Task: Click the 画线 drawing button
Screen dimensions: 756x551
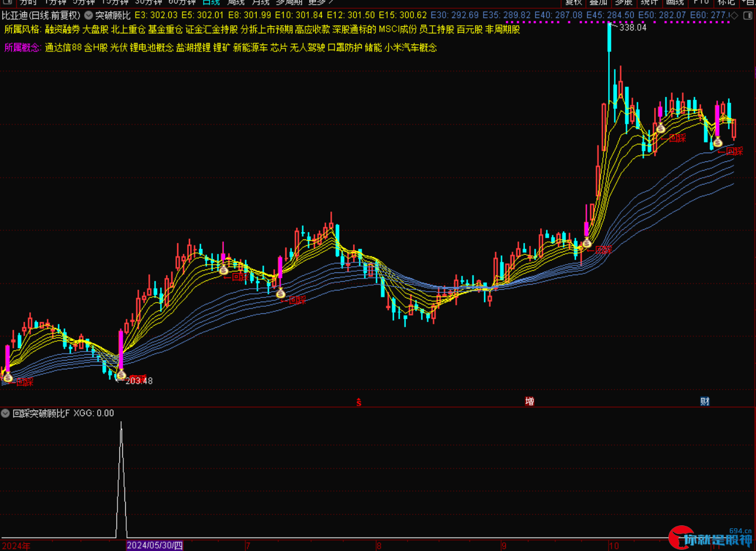Action: click(675, 2)
